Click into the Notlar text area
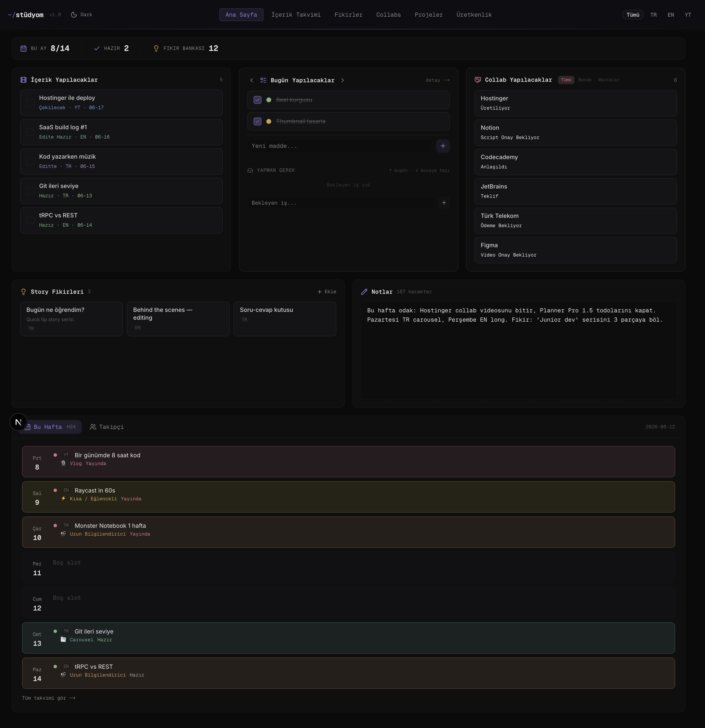 [x=518, y=351]
